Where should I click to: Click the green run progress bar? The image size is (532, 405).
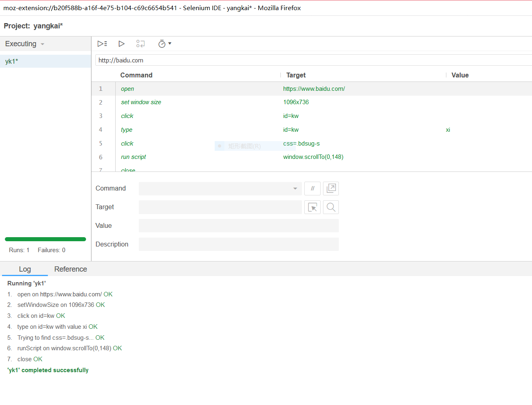[x=45, y=239]
